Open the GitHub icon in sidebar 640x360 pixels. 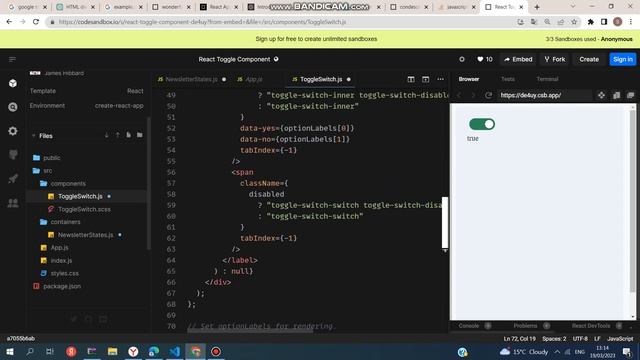tap(13, 155)
